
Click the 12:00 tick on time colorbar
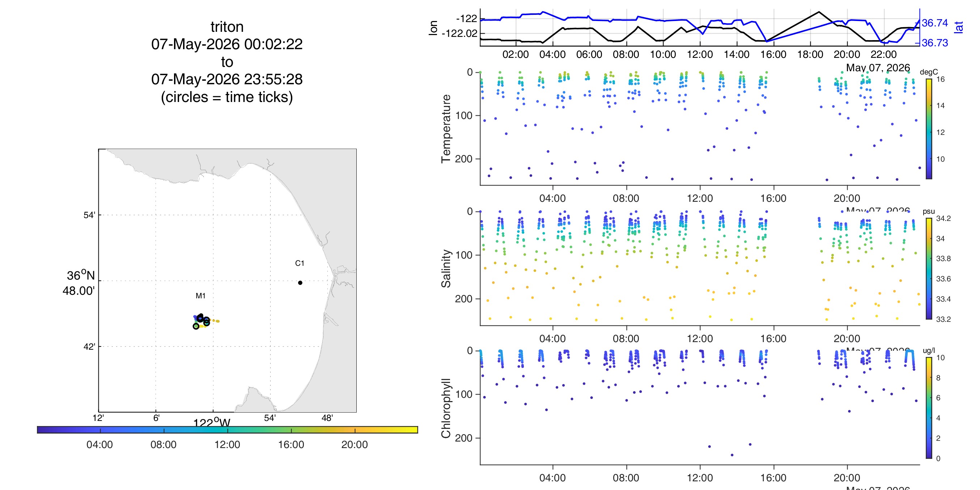(x=228, y=430)
